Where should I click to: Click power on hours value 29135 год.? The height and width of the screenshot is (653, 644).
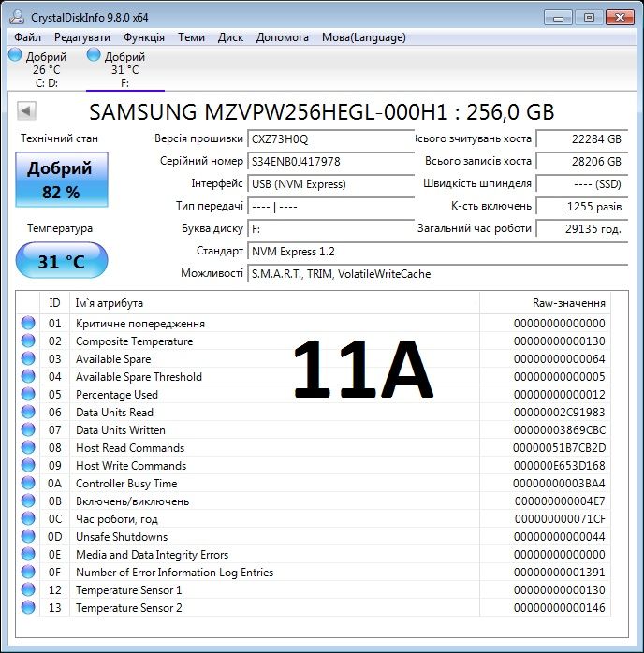[581, 228]
